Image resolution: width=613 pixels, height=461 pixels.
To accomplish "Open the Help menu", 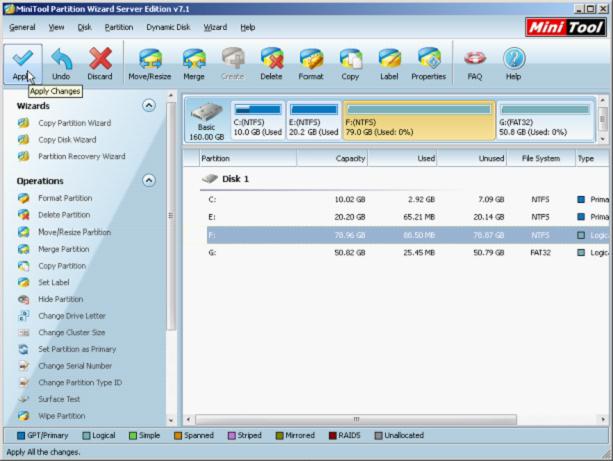I will (x=247, y=27).
